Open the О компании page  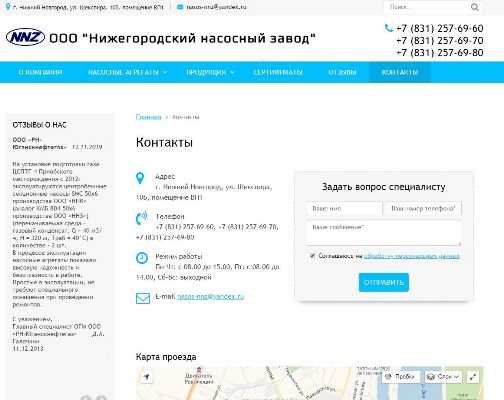(x=41, y=72)
